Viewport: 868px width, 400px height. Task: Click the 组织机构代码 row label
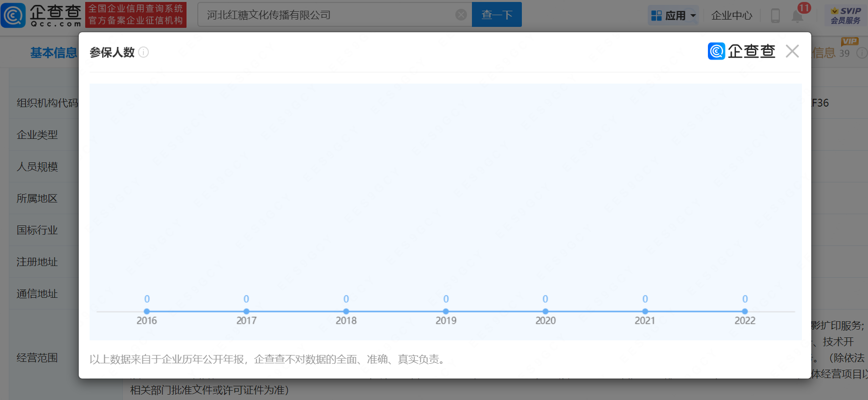(x=47, y=103)
